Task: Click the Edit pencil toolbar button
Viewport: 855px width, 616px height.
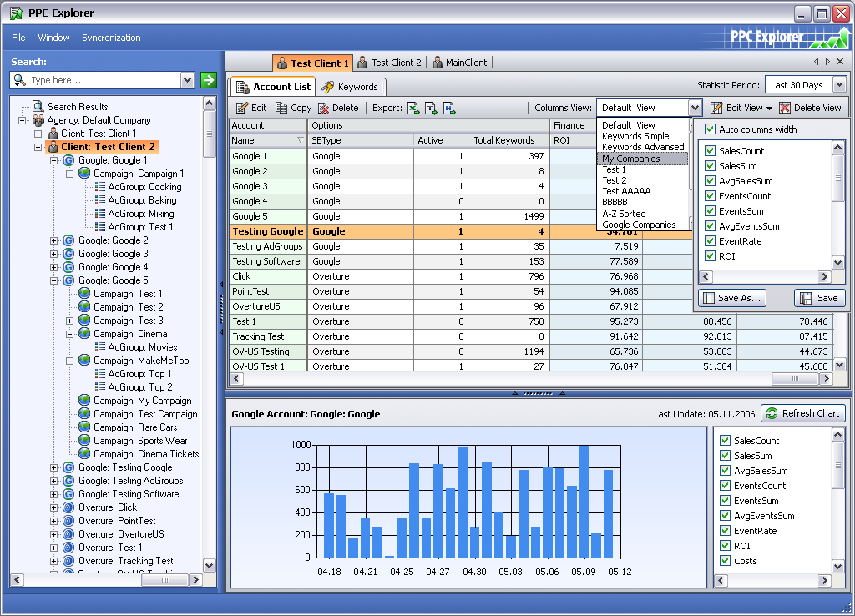Action: pos(251,108)
